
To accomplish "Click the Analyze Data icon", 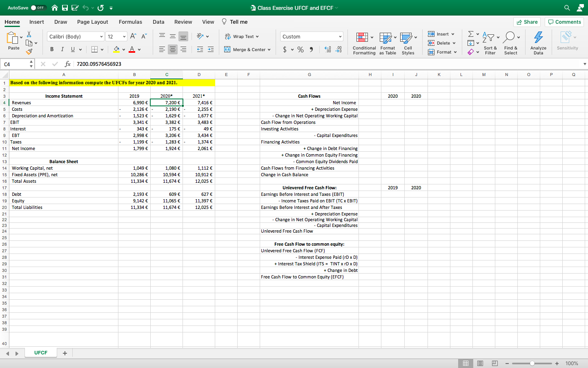I will 538,38.
